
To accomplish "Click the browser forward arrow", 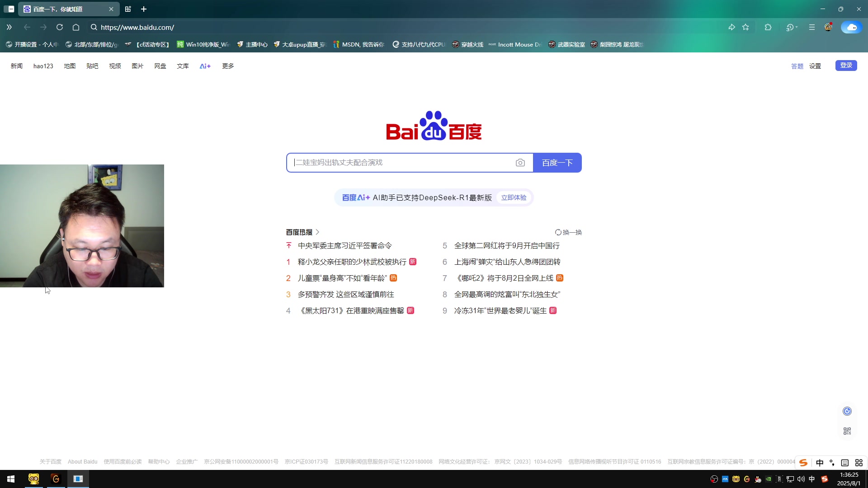I will 43,27.
